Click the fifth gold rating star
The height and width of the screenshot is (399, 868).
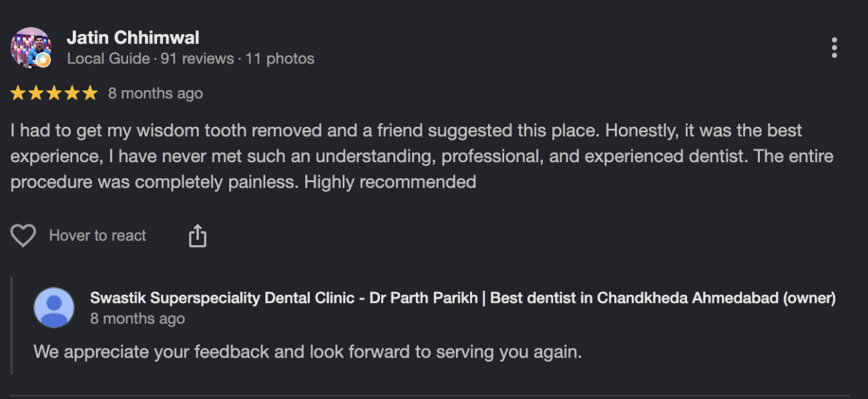89,93
